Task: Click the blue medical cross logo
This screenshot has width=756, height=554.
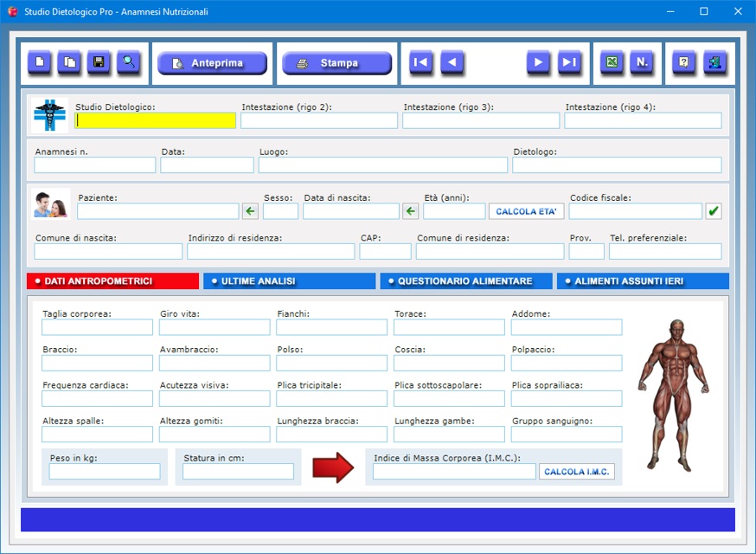Action: point(49,115)
